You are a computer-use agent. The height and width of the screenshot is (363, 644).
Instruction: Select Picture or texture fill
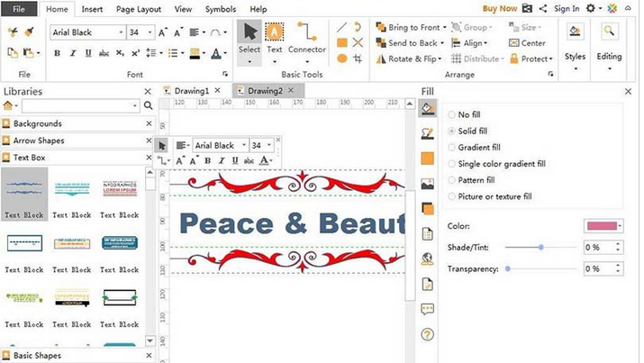pos(490,196)
